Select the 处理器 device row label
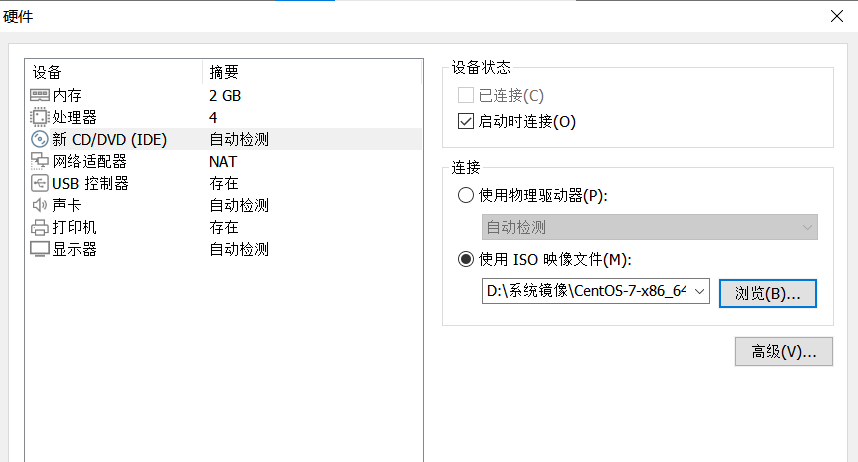This screenshot has height=462, width=858. (74, 117)
